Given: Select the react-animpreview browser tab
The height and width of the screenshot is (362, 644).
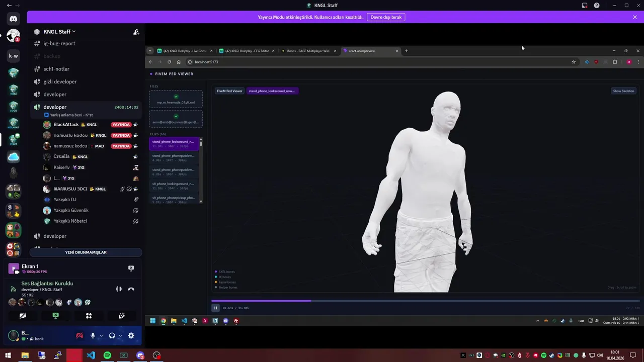Looking at the screenshot, I should click(x=371, y=51).
